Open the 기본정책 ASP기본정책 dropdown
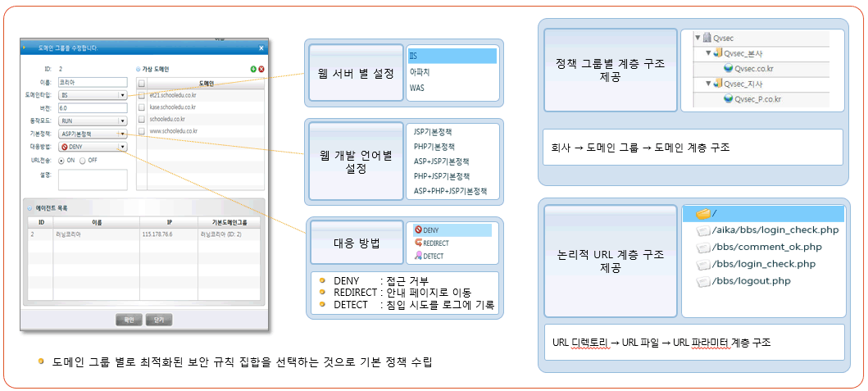This screenshot has width=868, height=391. click(x=122, y=134)
